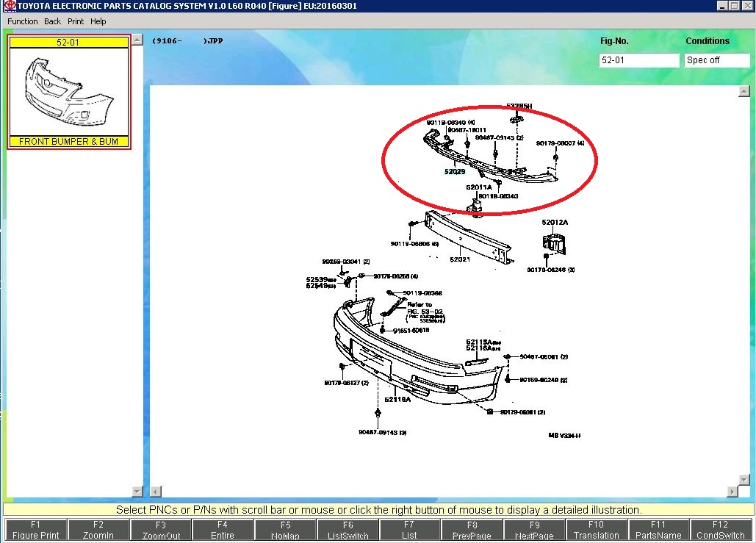756x543 pixels.
Task: Select part number 90269-03041 (2)
Action: tap(346, 262)
